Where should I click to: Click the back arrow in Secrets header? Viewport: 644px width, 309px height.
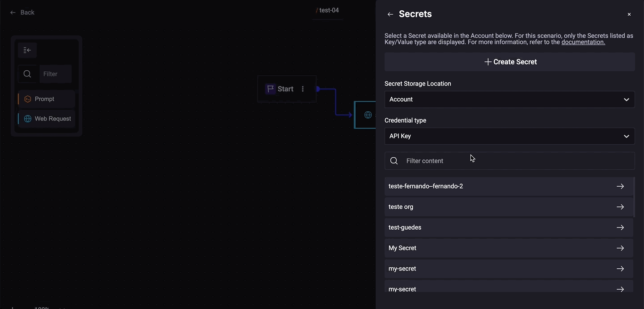pos(390,14)
